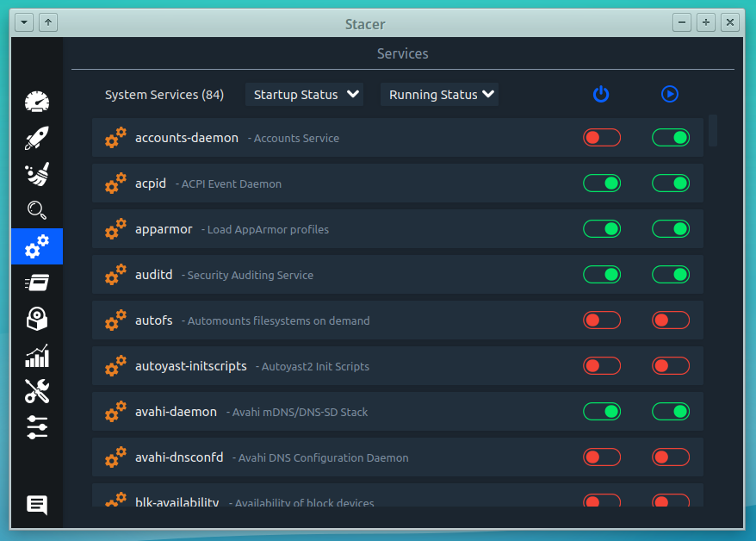Open Resources chart icon in sidebar
The width and height of the screenshot is (756, 541).
[37, 355]
